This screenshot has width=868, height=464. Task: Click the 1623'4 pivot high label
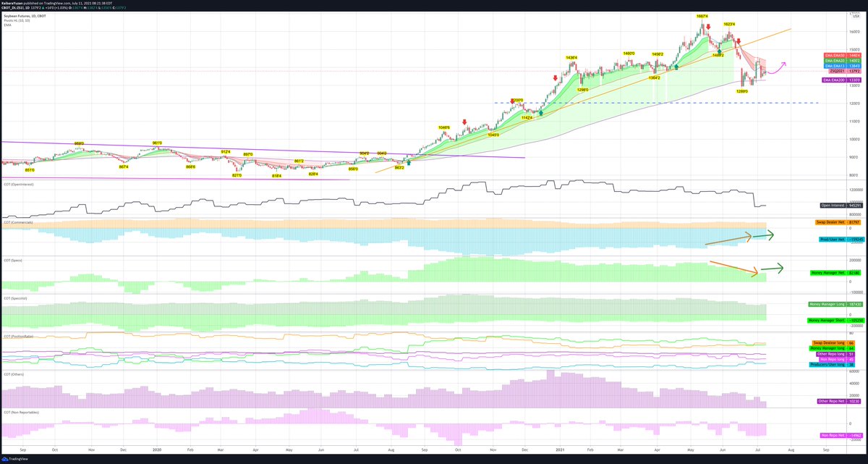pos(729,24)
